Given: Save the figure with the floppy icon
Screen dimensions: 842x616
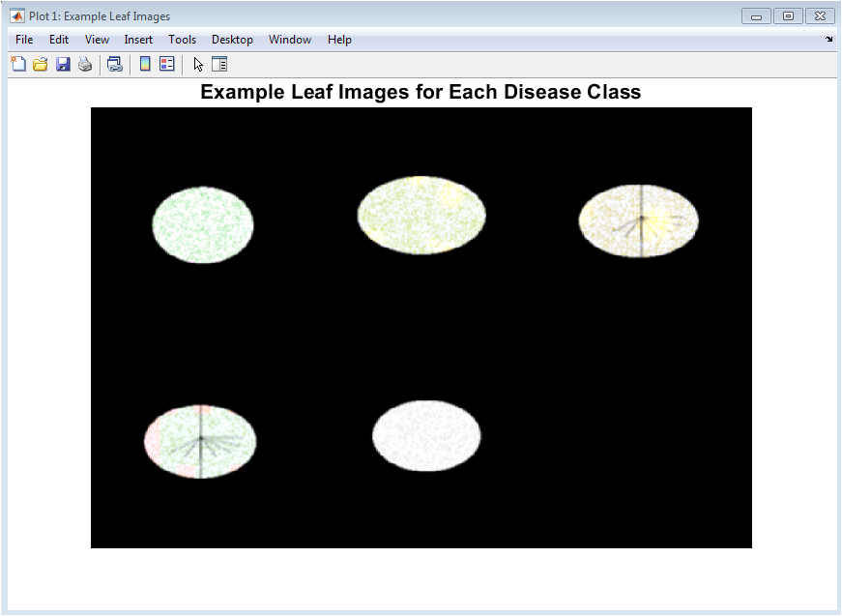Looking at the screenshot, I should click(63, 65).
